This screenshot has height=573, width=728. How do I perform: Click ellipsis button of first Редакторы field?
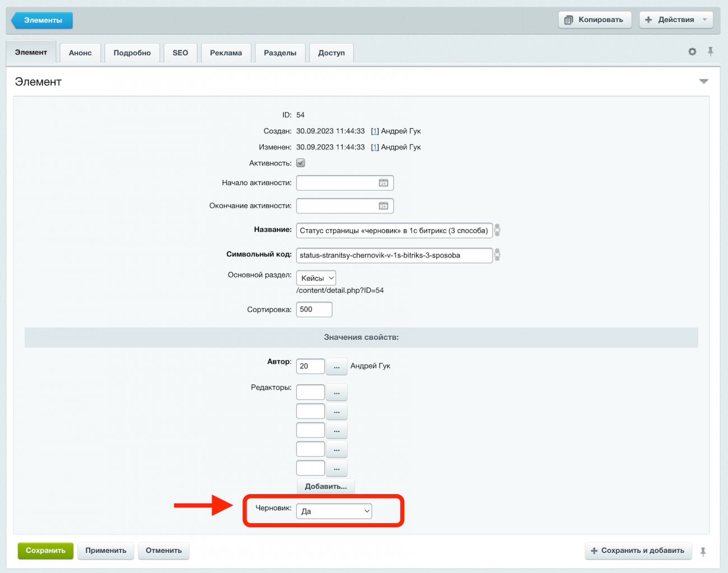(x=337, y=392)
